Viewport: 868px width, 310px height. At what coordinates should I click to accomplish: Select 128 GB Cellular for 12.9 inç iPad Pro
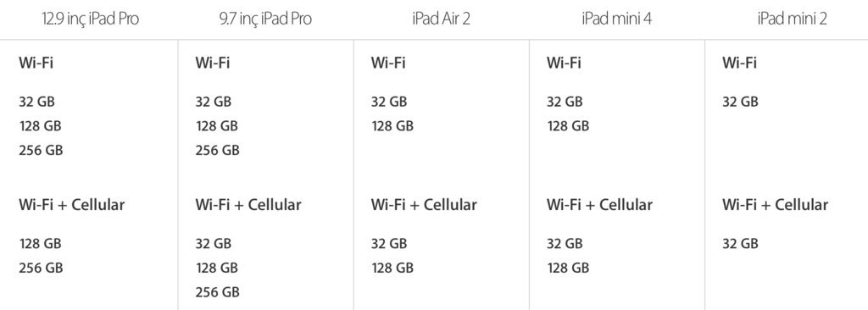(41, 244)
